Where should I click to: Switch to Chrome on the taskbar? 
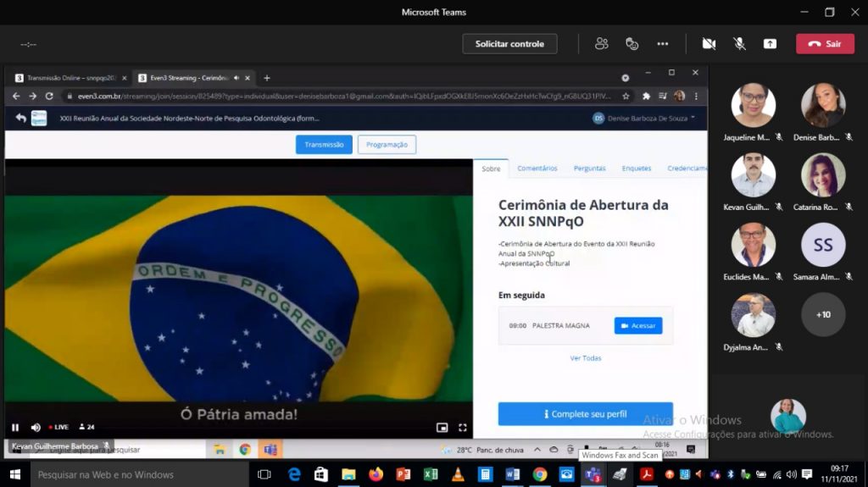pos(540,475)
